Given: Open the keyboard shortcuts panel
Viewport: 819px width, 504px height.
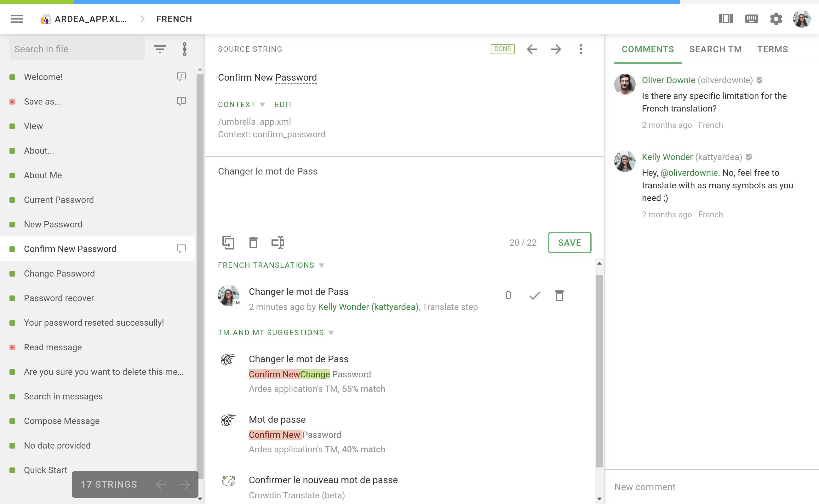Looking at the screenshot, I should click(751, 19).
